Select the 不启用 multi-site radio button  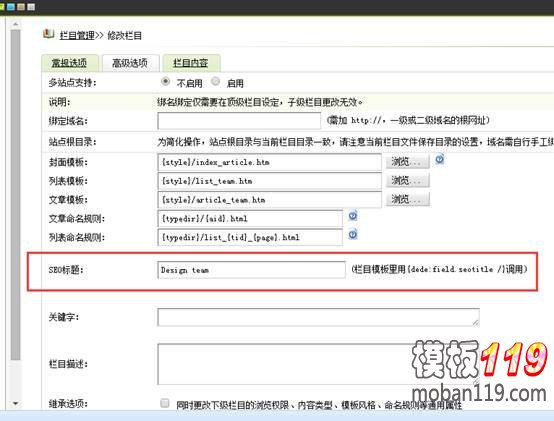165,82
